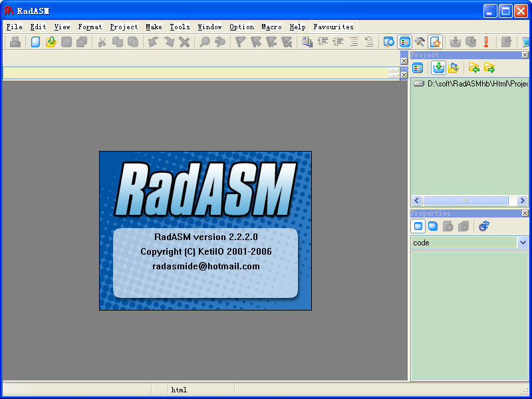
Task: Click the RadASM splash screen image
Action: click(x=205, y=230)
